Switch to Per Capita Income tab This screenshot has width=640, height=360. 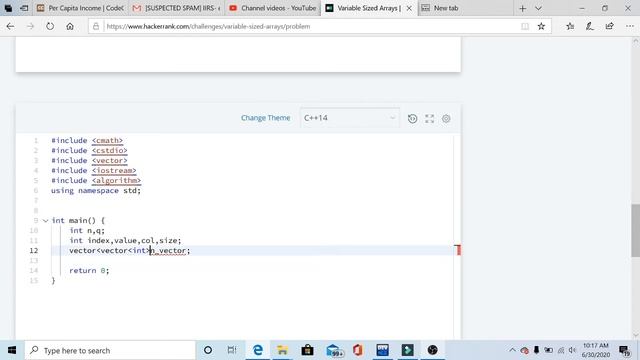tap(80, 8)
